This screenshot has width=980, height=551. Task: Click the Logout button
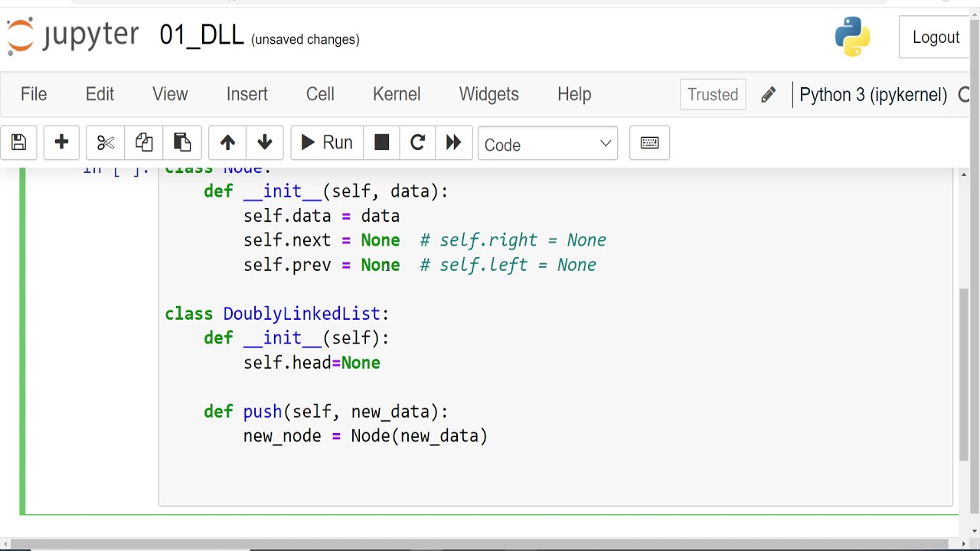coord(936,37)
